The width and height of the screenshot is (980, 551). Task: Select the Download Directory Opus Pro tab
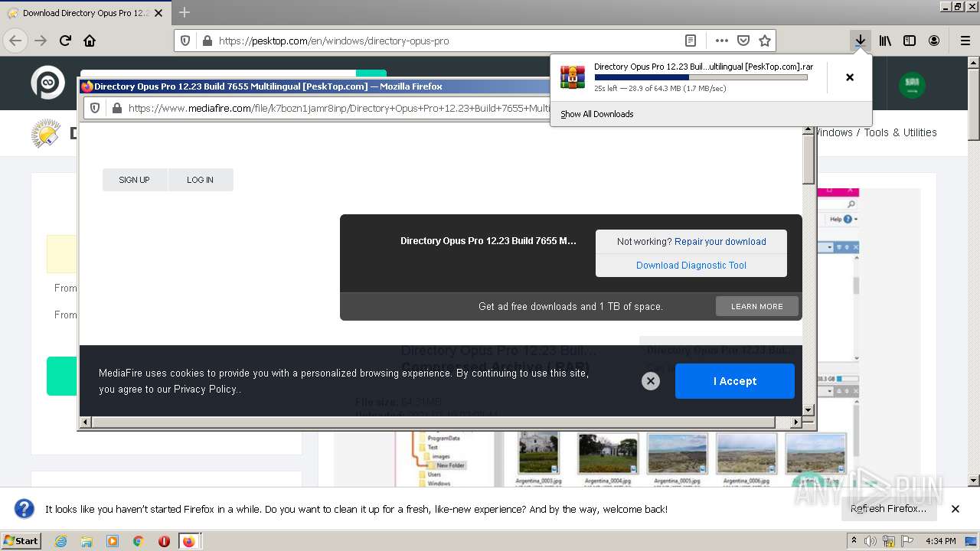86,13
